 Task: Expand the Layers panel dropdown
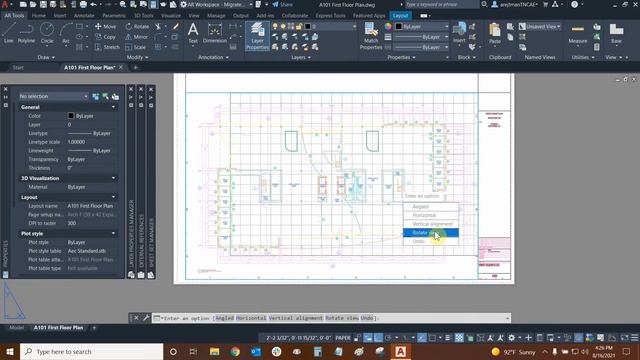tap(301, 58)
